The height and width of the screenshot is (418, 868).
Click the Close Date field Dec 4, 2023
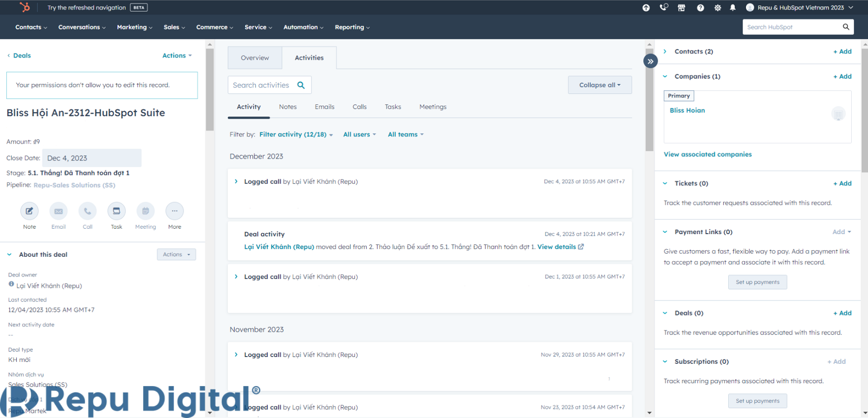tap(92, 158)
